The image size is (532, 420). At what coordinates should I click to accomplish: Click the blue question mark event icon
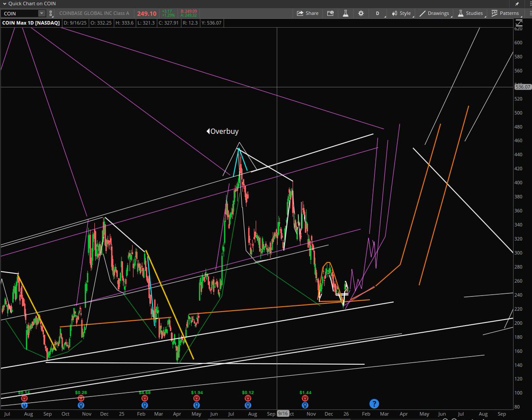374,403
